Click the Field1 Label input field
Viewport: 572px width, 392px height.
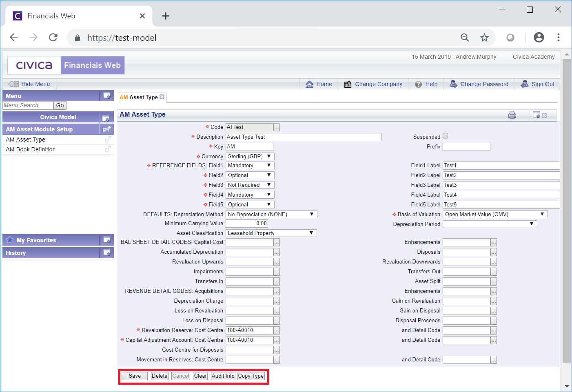point(501,166)
